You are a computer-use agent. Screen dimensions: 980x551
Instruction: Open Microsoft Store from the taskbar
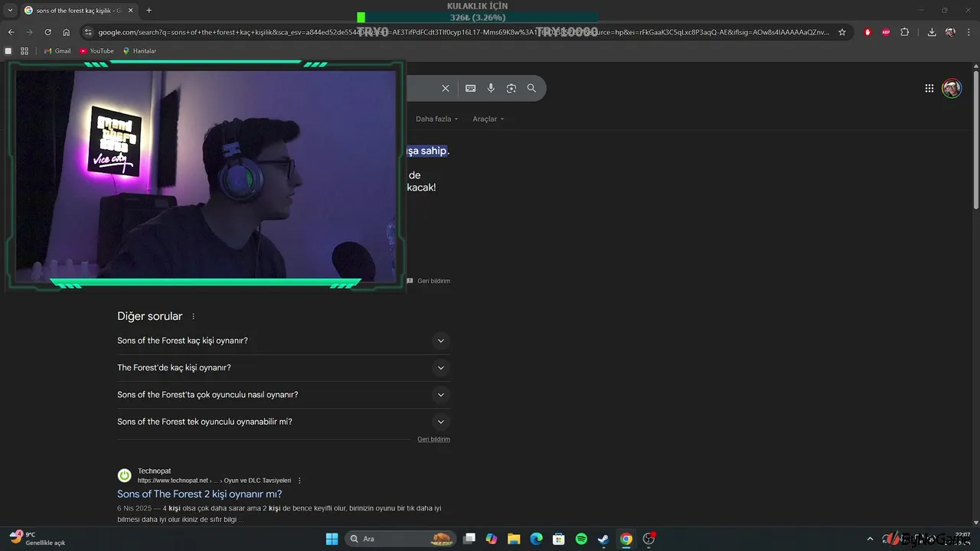tap(559, 539)
